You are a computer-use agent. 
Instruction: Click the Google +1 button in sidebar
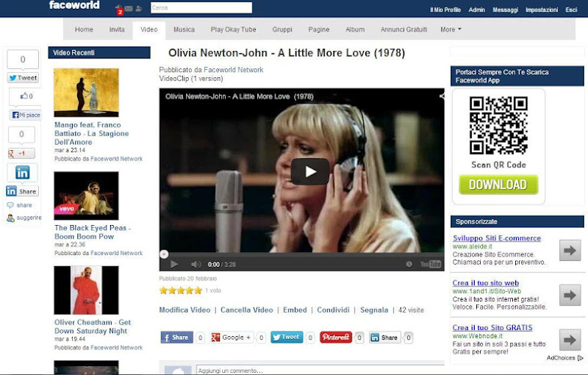[21, 153]
